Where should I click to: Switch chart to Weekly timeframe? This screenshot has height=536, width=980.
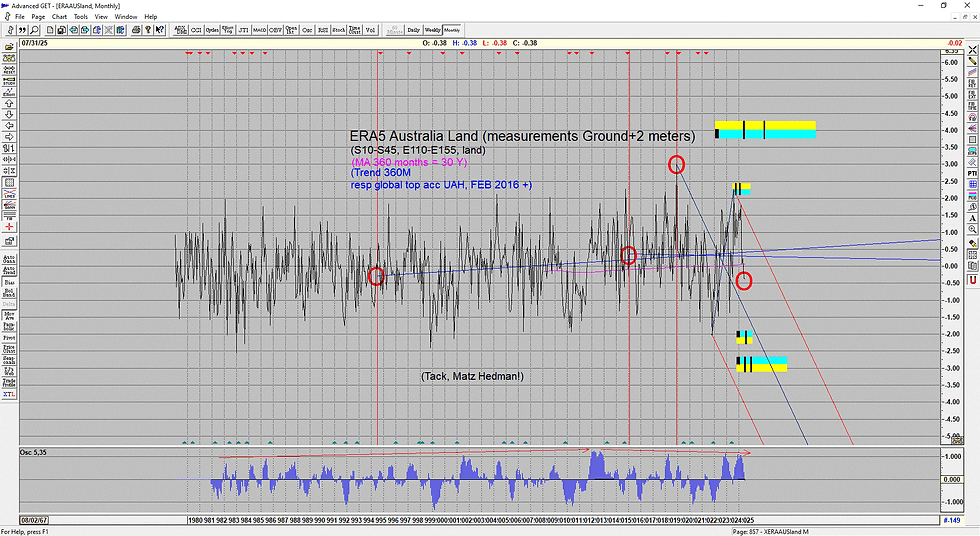[432, 30]
